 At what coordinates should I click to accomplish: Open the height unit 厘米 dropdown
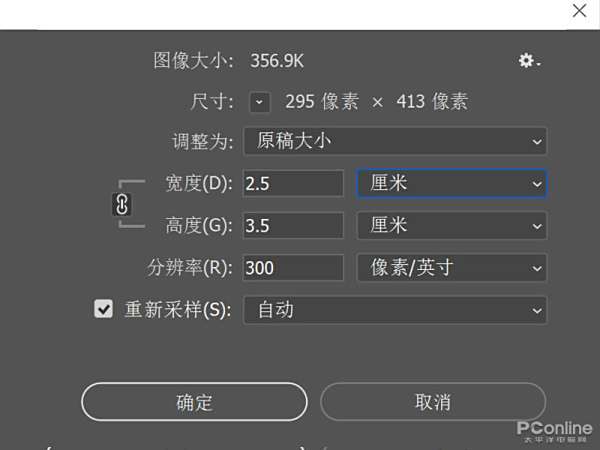pos(451,225)
